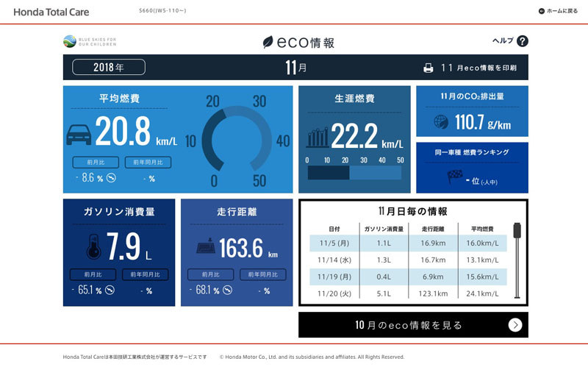This screenshot has height=392, width=588.
Task: Click the 163.6 km distance value
Action: [248, 248]
